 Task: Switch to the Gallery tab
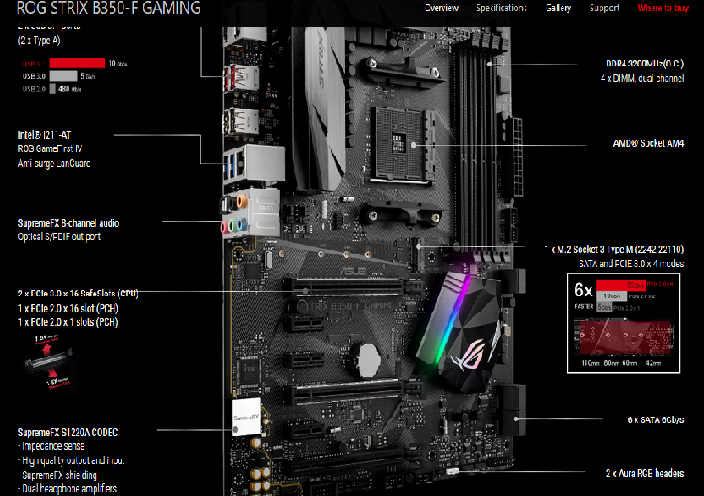pyautogui.click(x=558, y=8)
